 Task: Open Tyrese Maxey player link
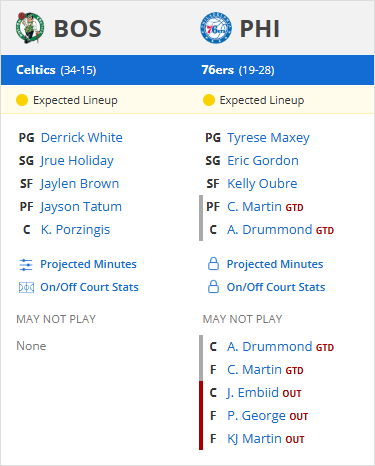click(x=268, y=138)
